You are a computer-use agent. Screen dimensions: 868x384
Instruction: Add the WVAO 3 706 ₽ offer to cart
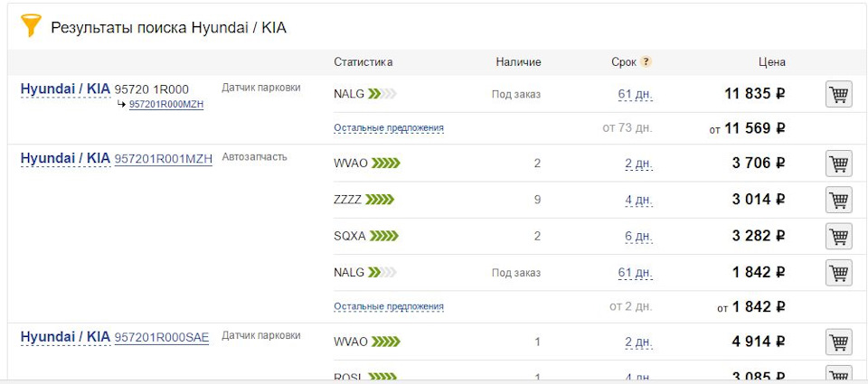[838, 164]
